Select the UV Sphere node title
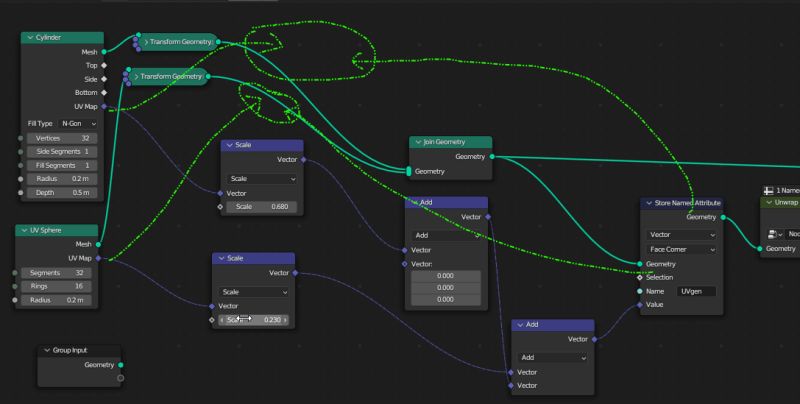Viewport: 800px width, 404px height. pos(45,231)
